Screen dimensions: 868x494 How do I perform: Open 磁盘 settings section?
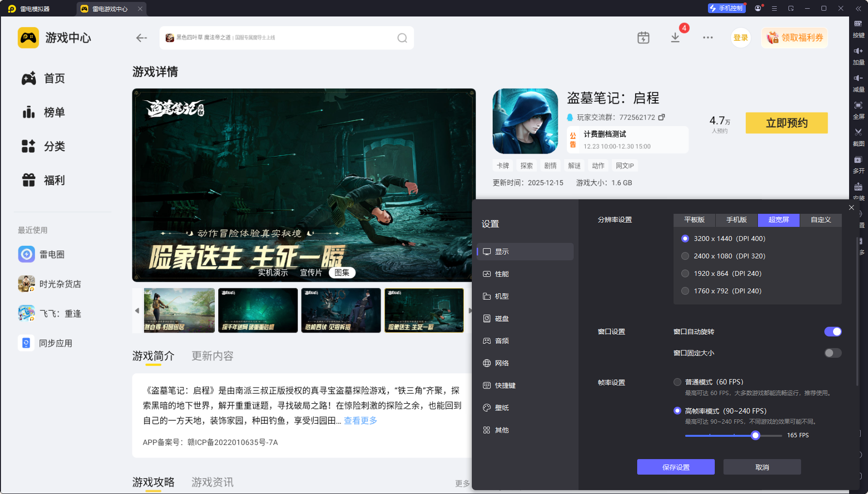pos(525,319)
